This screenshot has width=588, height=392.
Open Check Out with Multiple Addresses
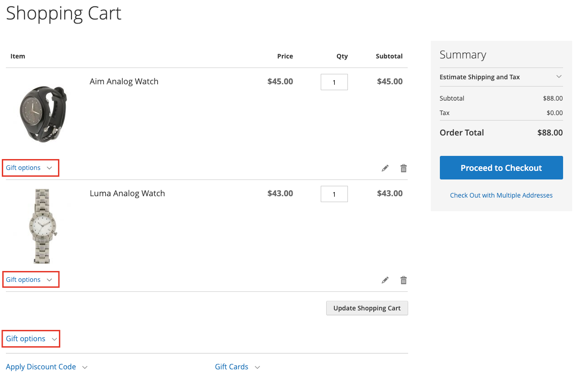tap(501, 195)
